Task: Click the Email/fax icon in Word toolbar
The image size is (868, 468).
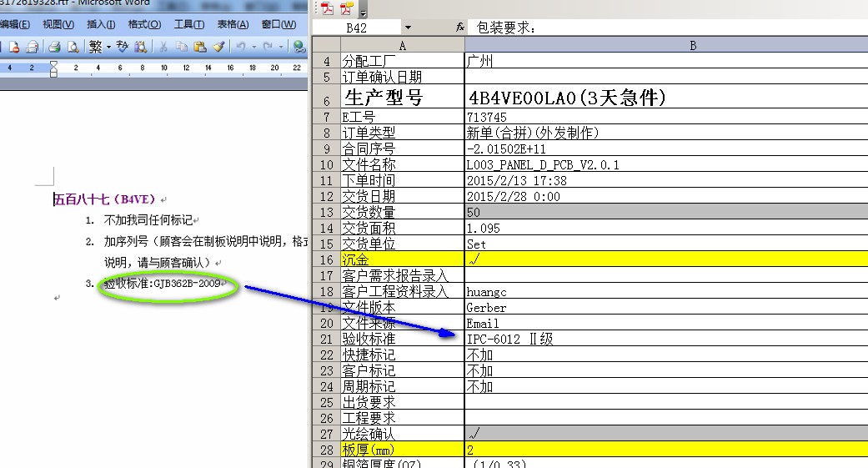Action: click(x=33, y=47)
